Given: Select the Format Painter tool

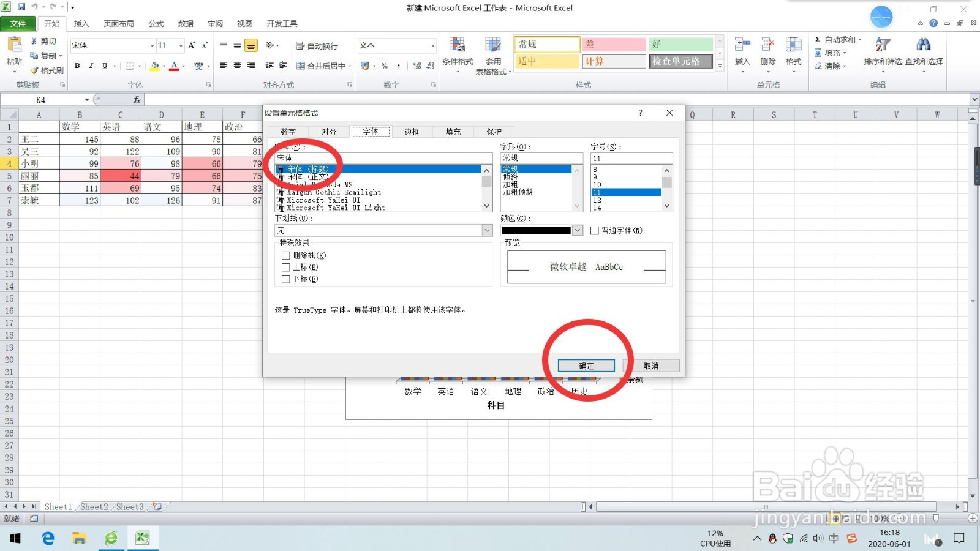Looking at the screenshot, I should coord(47,70).
